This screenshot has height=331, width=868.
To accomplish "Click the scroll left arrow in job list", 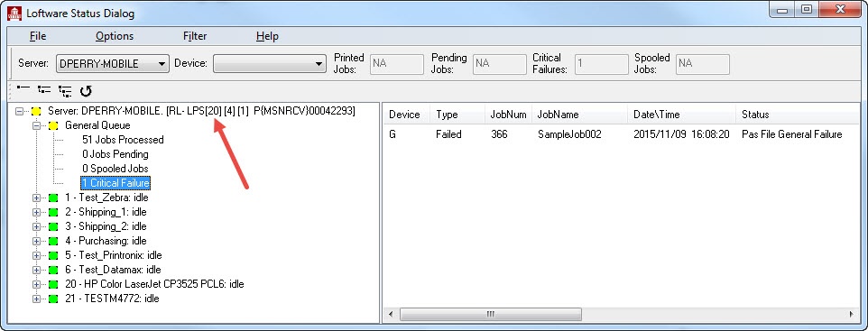I will pyautogui.click(x=391, y=315).
